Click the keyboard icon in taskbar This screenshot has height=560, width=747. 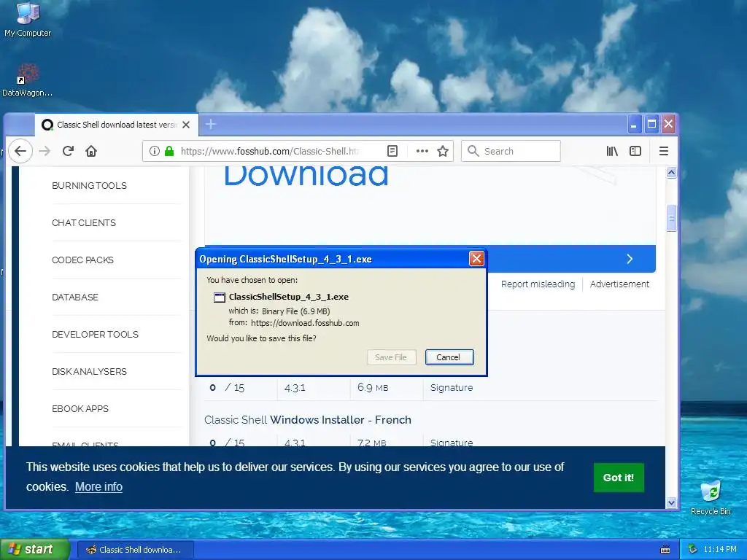pyautogui.click(x=665, y=550)
